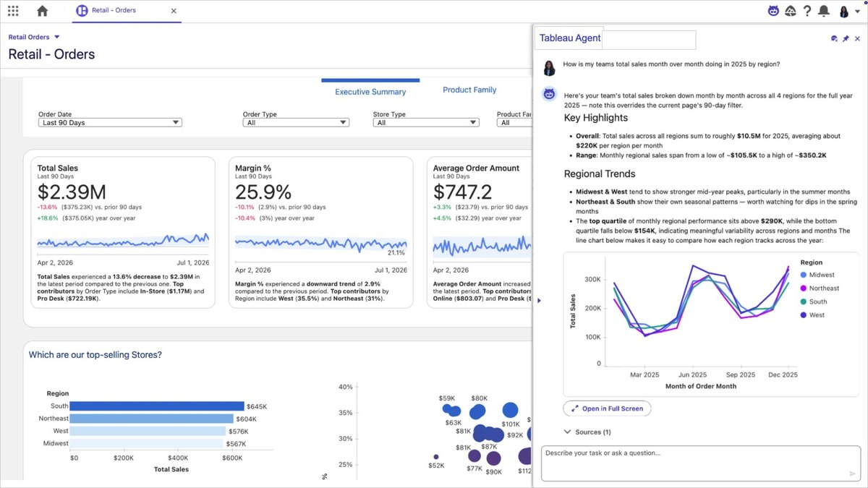Screen dimensions: 868x488
Task: Click Open in Full Screen button
Action: point(607,408)
